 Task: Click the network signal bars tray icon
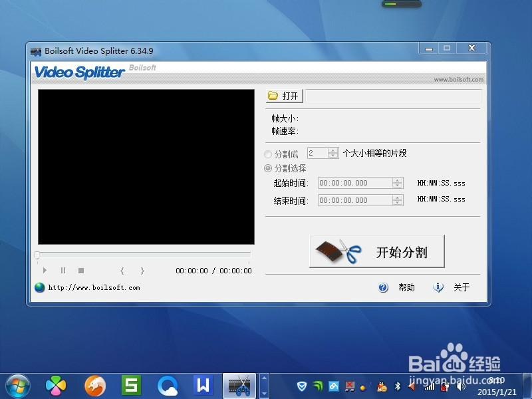430,386
